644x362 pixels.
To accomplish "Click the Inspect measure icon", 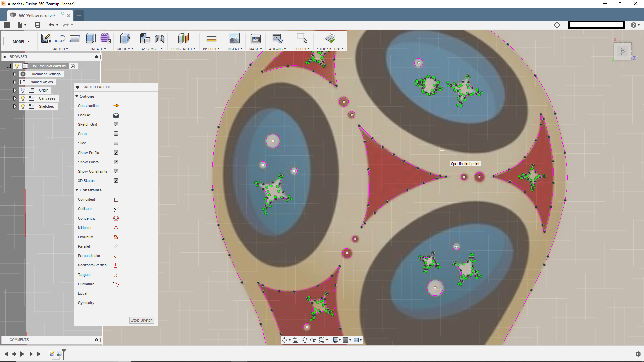I will [x=211, y=39].
